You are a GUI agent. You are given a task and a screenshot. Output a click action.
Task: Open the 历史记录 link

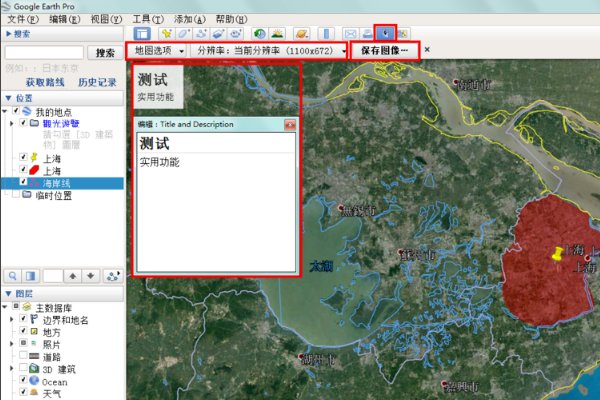97,82
